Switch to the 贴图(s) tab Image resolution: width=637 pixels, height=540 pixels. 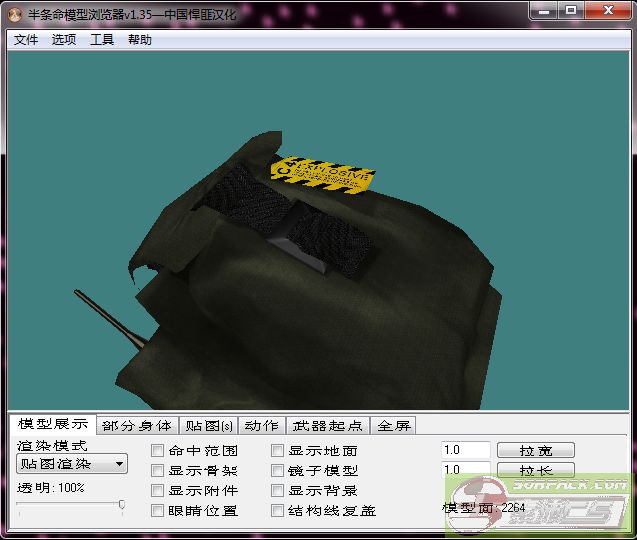point(209,426)
